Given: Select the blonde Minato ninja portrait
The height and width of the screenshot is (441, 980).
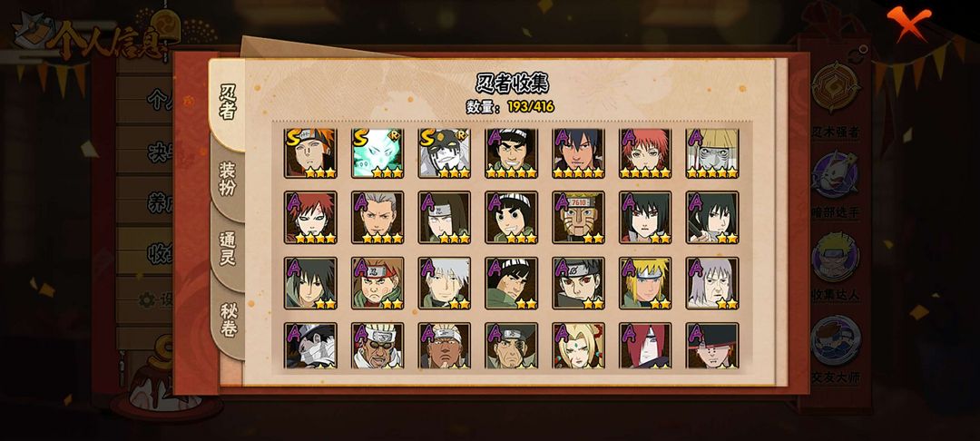Looking at the screenshot, I should coord(646,283).
